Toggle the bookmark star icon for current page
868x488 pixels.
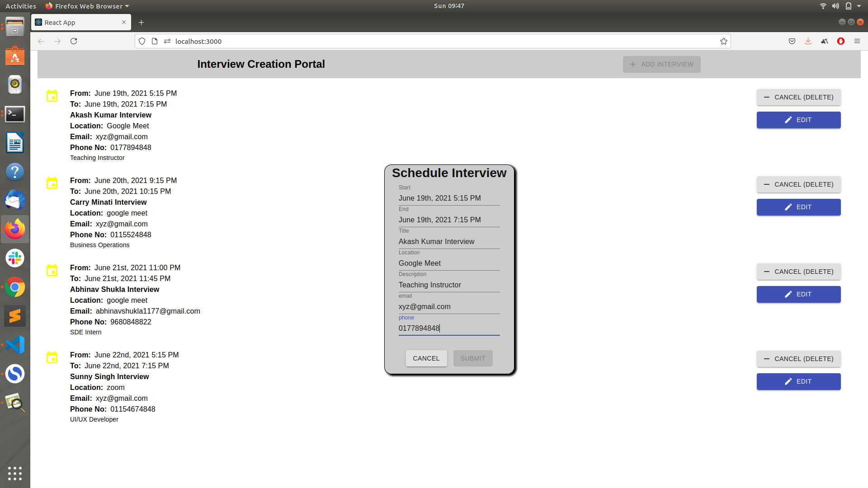pyautogui.click(x=724, y=41)
